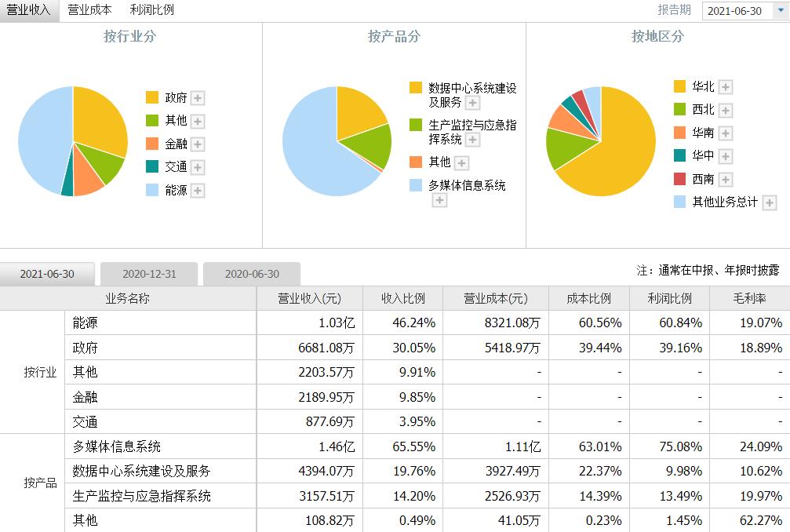
Task: Click the 交通 row name in table
Action: [x=85, y=421]
